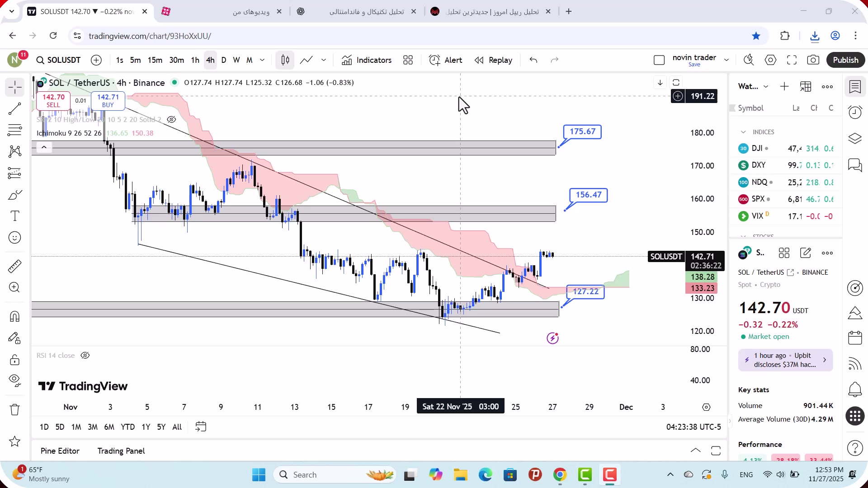Take a chart snapshot with camera
The height and width of the screenshot is (488, 868).
[x=813, y=60]
